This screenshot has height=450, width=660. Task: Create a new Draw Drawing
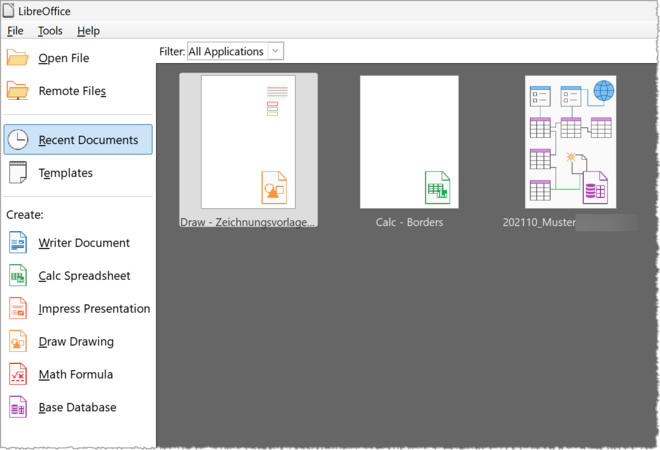tap(76, 341)
